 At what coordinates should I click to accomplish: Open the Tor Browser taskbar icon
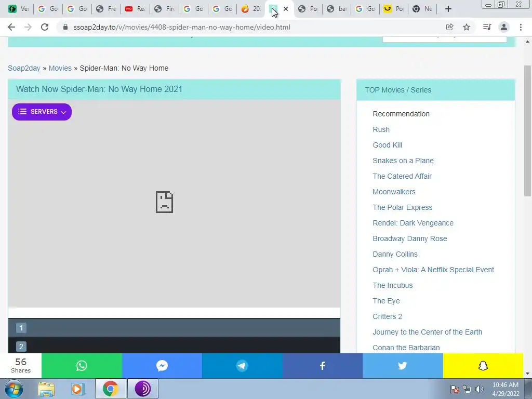pyautogui.click(x=143, y=389)
